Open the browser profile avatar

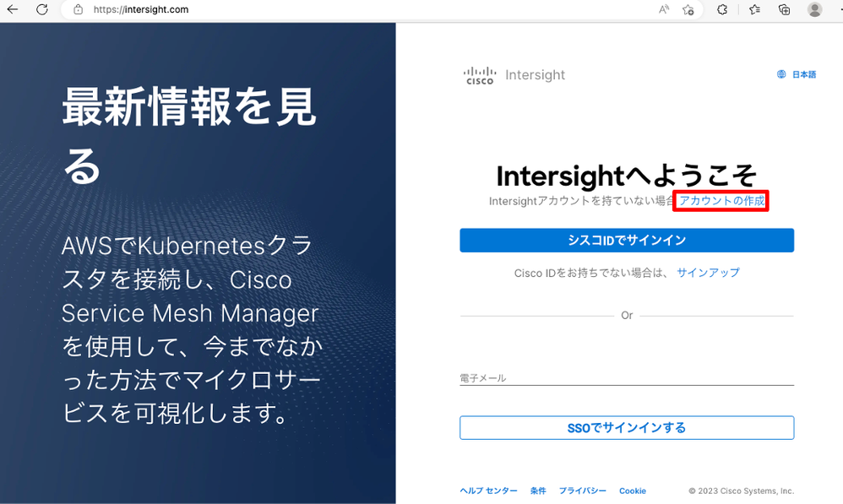814,9
